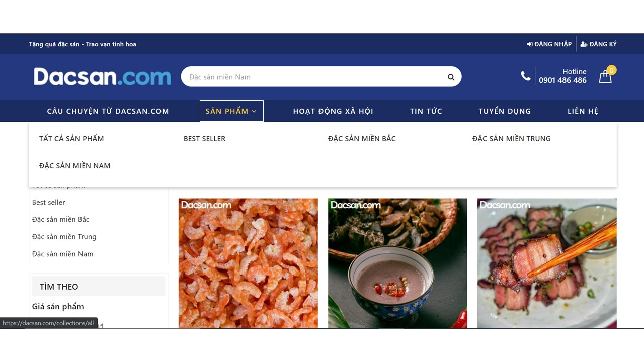
Task: Choose Best Seller from dropdown menu
Action: [204, 138]
